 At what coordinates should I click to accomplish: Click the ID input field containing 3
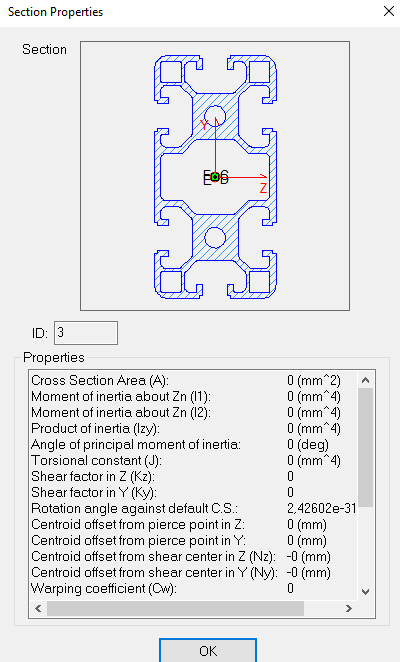pyautogui.click(x=86, y=333)
